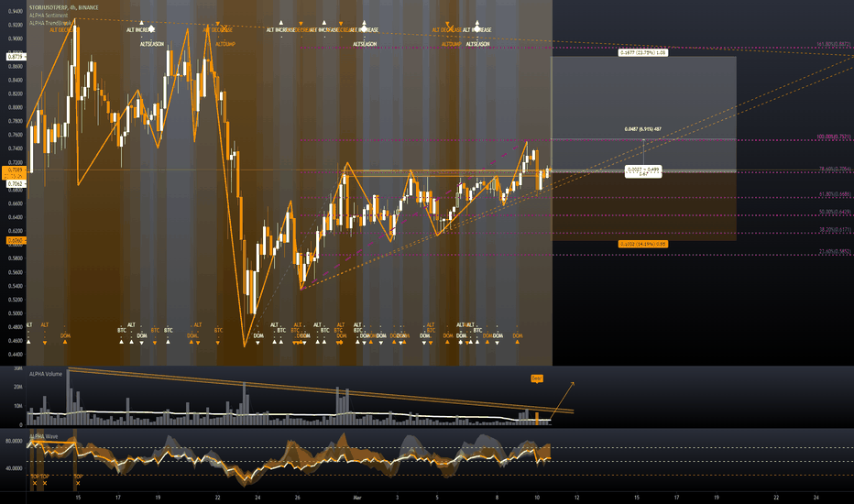The height and width of the screenshot is (504, 854).
Task: Click the orange 0.6060 price tag
Action: pos(14,240)
